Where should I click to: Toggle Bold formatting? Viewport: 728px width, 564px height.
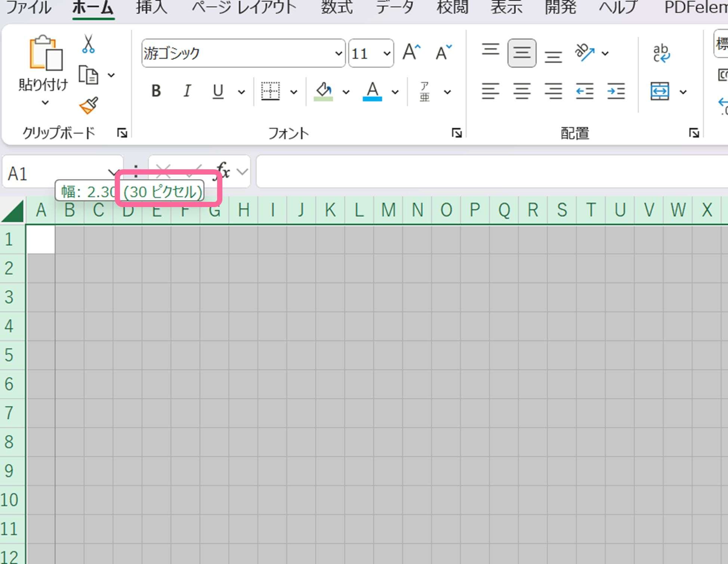click(x=156, y=91)
